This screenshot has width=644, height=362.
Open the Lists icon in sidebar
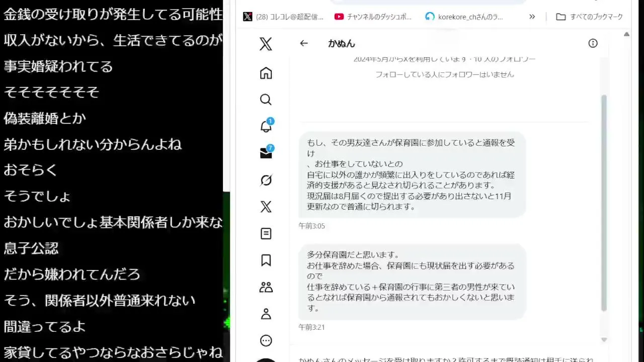tap(266, 234)
